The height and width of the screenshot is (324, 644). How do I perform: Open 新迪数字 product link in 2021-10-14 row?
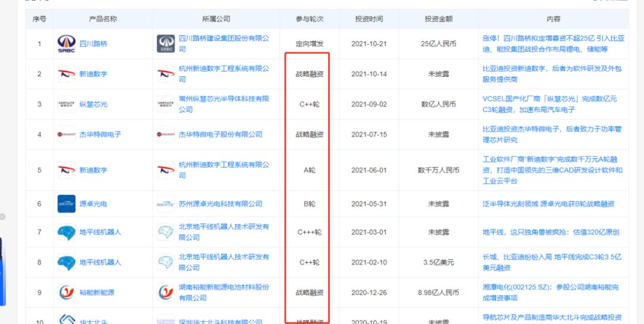(93, 74)
